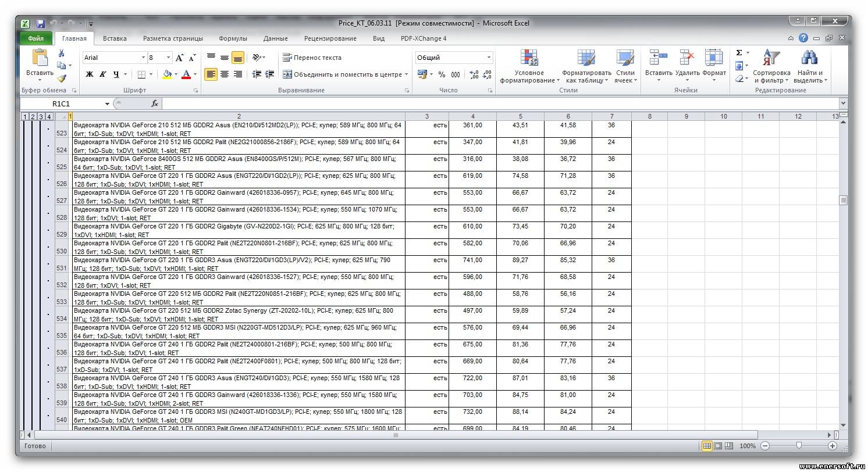
Task: Switch to the Формулы tab
Action: [x=233, y=38]
